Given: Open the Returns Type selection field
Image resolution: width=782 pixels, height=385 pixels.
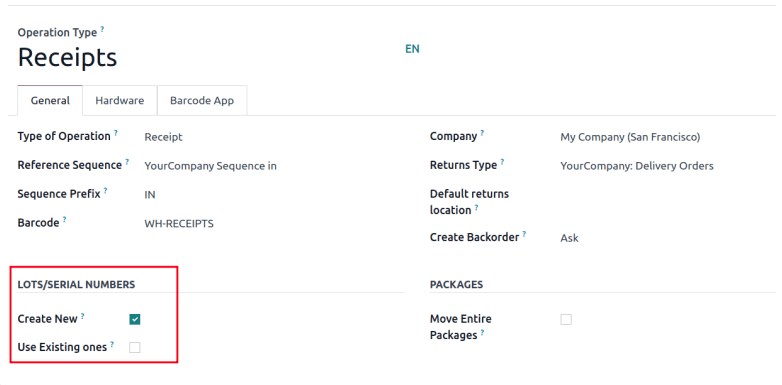Looking at the screenshot, I should (x=667, y=166).
